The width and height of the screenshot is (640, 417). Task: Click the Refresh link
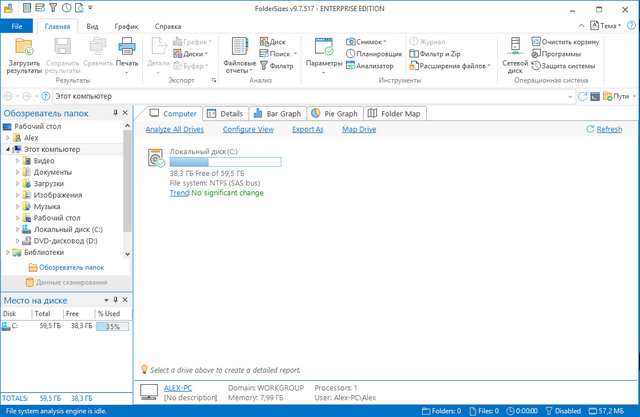604,130
